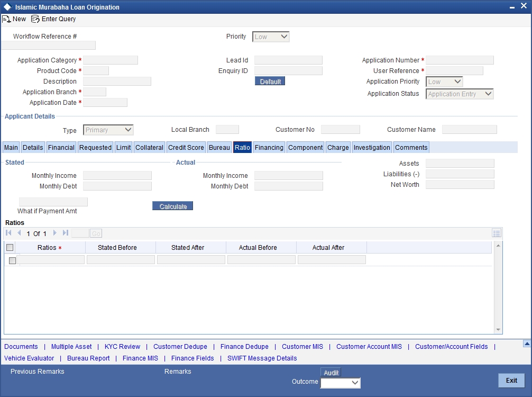532x397 pixels.
Task: Click the Enter Query icon
Action: (x=35, y=19)
